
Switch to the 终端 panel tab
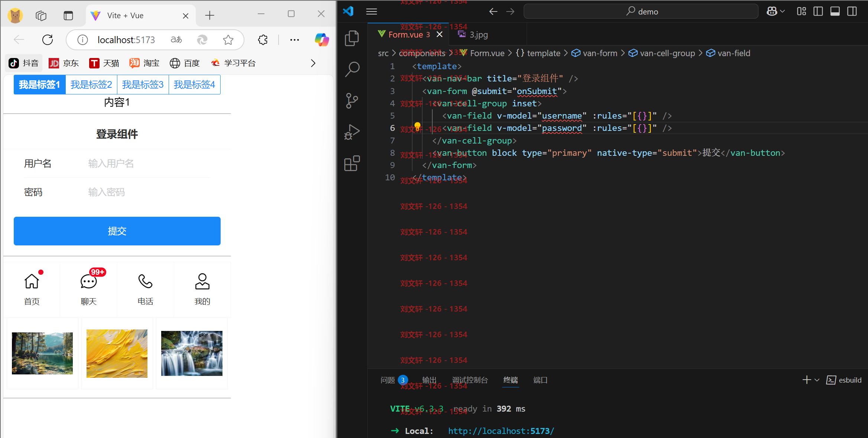pos(510,380)
